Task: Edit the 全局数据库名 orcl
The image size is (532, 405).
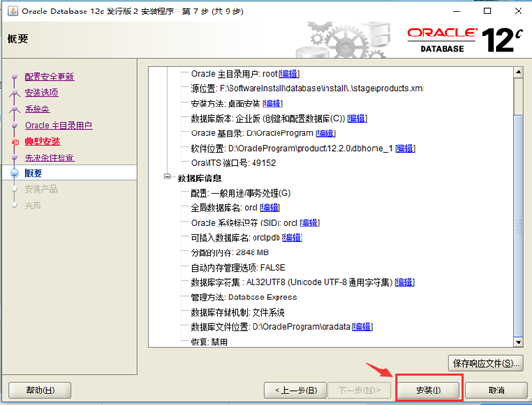Action: point(270,207)
